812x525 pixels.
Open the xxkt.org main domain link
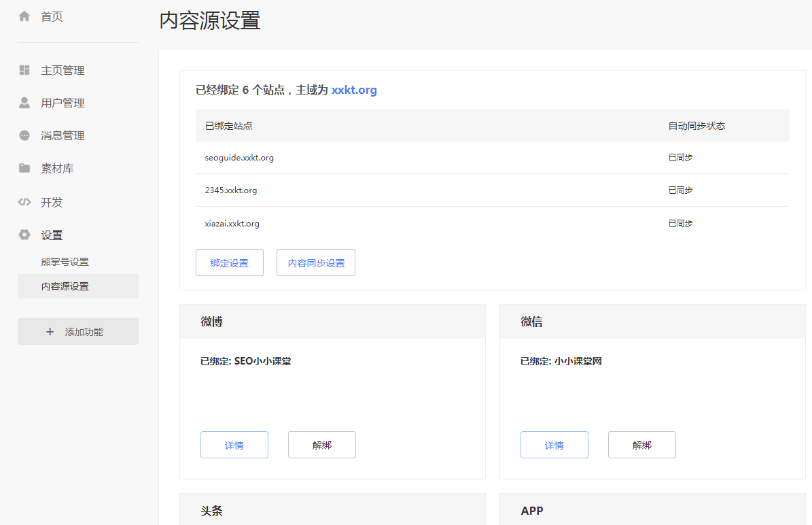(x=354, y=90)
